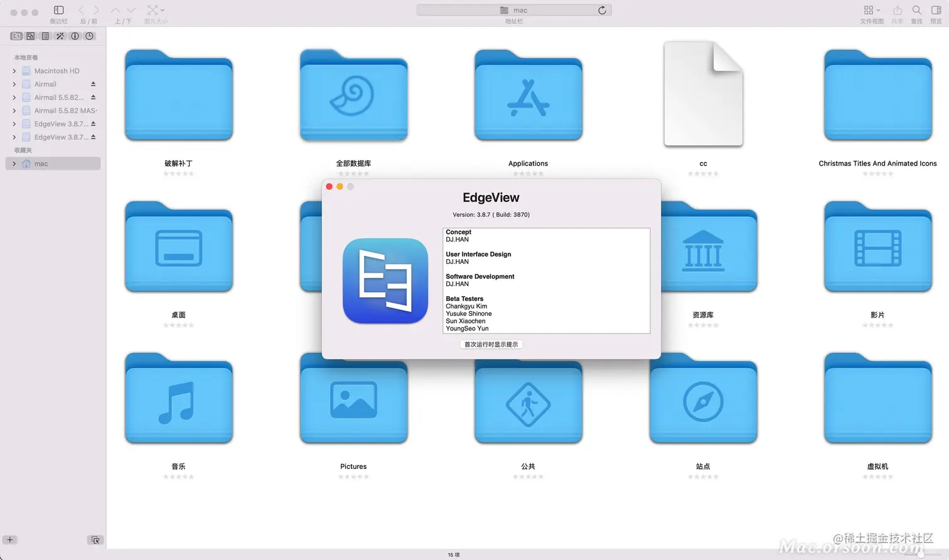Select the 站点 folder
The image size is (949, 560).
(x=703, y=401)
